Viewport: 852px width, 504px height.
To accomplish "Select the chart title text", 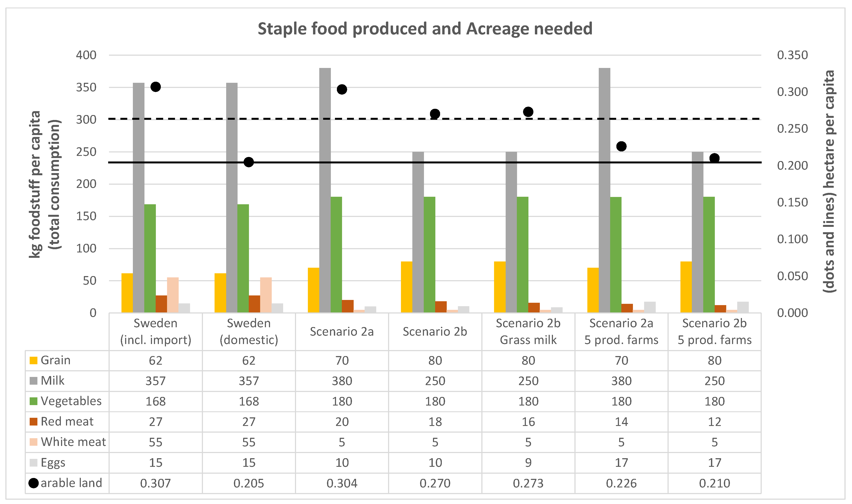I will point(425,29).
